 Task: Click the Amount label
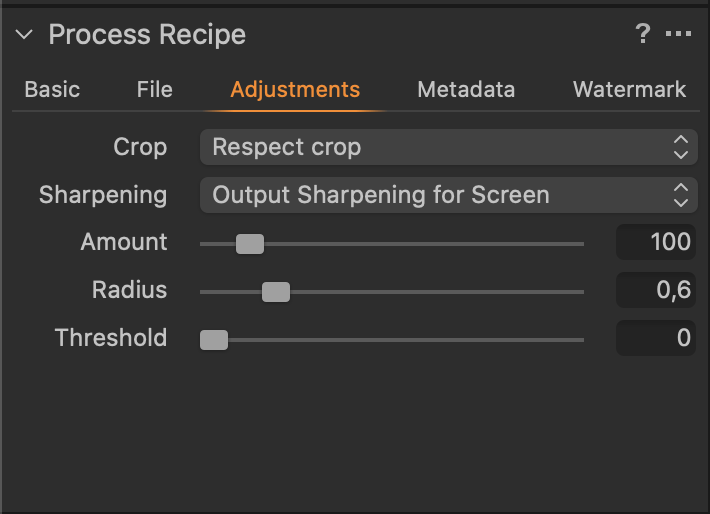[x=124, y=242]
